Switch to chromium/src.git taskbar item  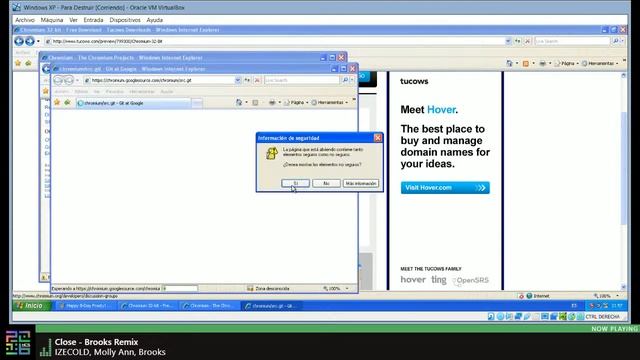(272, 306)
